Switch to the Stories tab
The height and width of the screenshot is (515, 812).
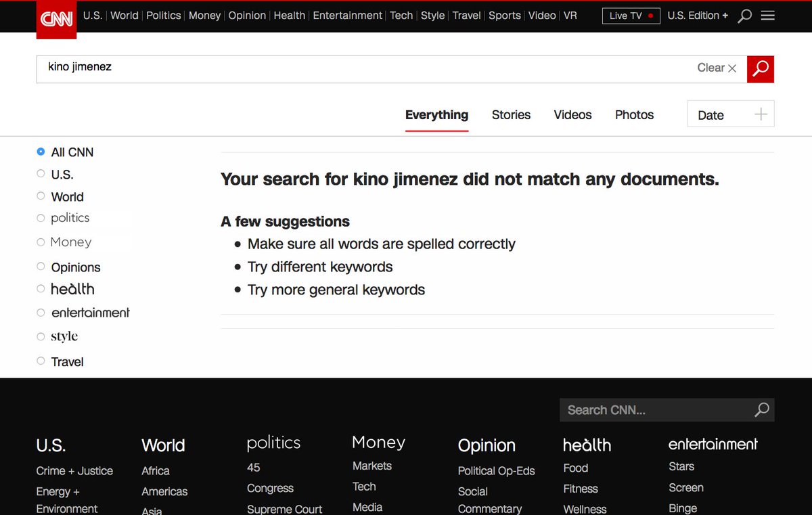pos(511,115)
